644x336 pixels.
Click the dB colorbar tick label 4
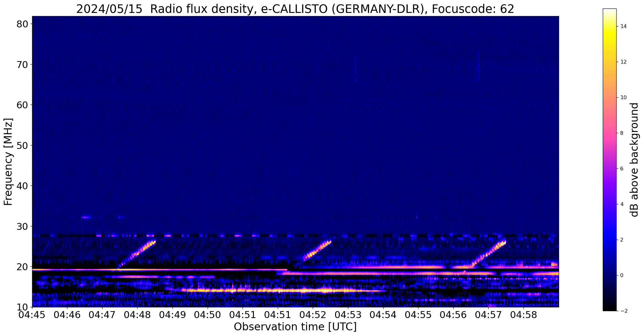click(622, 204)
